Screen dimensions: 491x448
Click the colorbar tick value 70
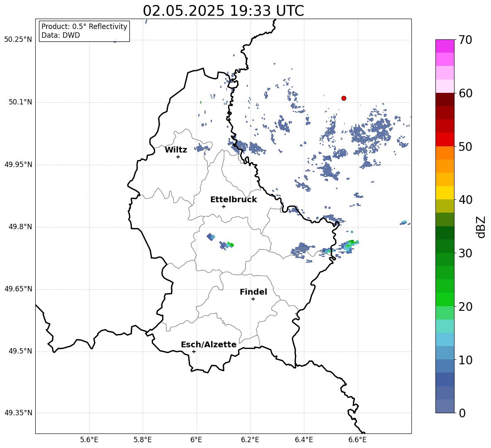(x=465, y=40)
